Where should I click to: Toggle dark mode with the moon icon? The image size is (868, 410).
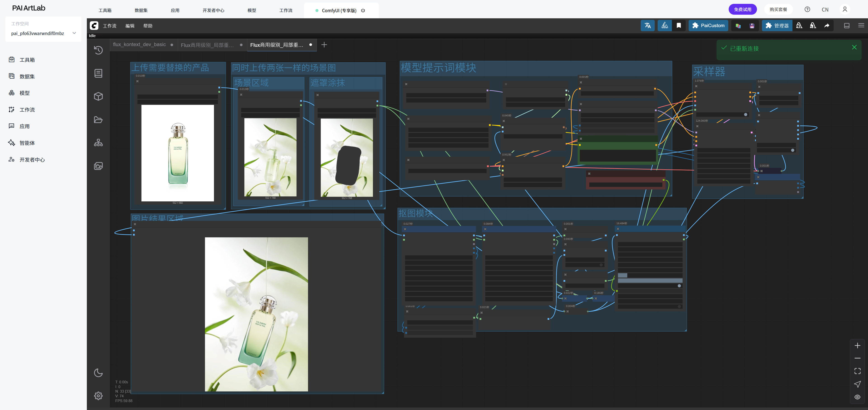point(98,373)
